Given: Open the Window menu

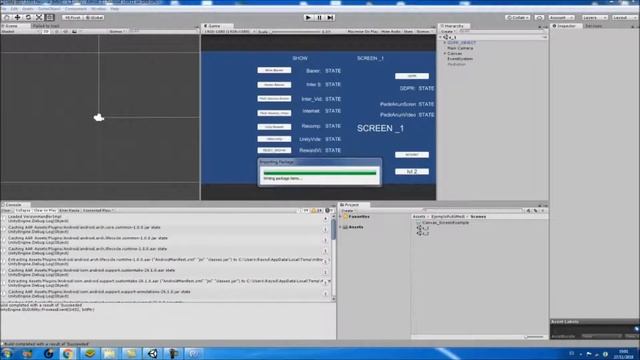Looking at the screenshot, I should pyautogui.click(x=98, y=9).
